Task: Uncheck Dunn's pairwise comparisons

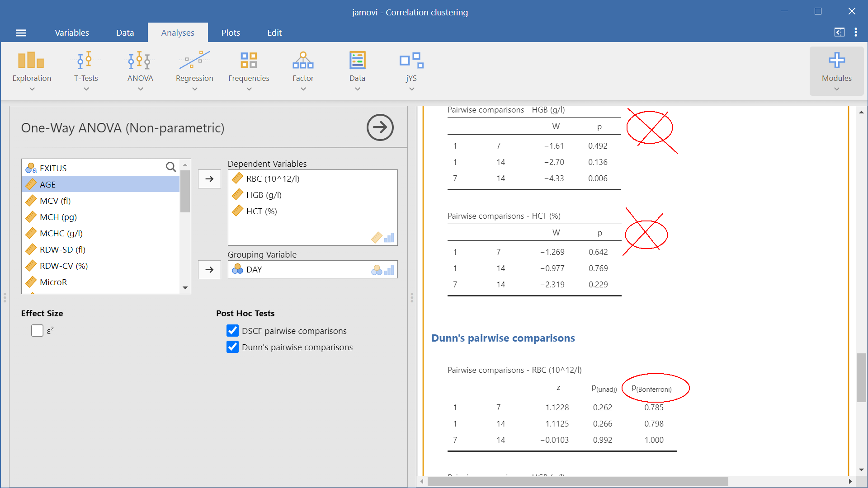Action: tap(232, 347)
